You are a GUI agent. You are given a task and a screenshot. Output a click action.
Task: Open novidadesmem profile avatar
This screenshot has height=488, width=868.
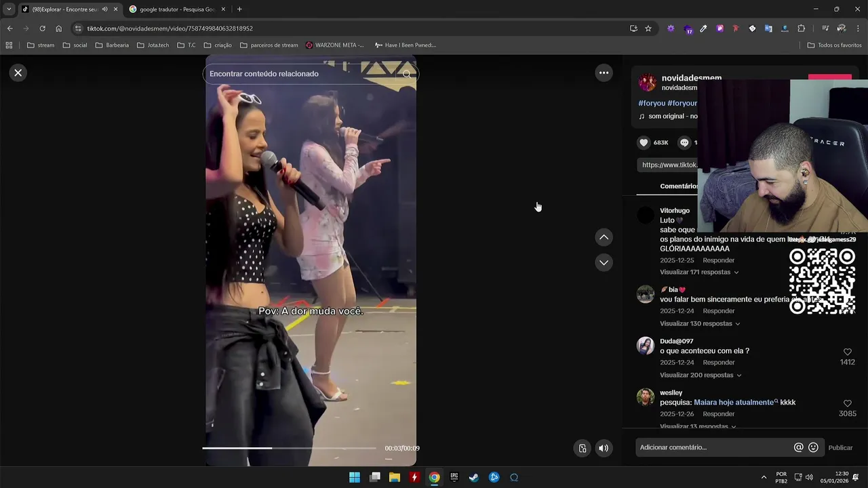(648, 83)
